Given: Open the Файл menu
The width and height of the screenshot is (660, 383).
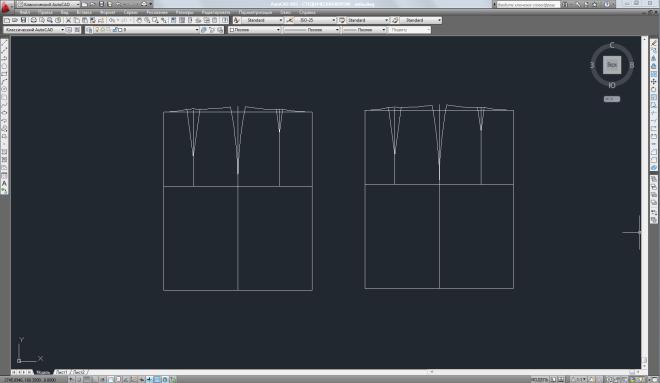Looking at the screenshot, I should 24,13.
